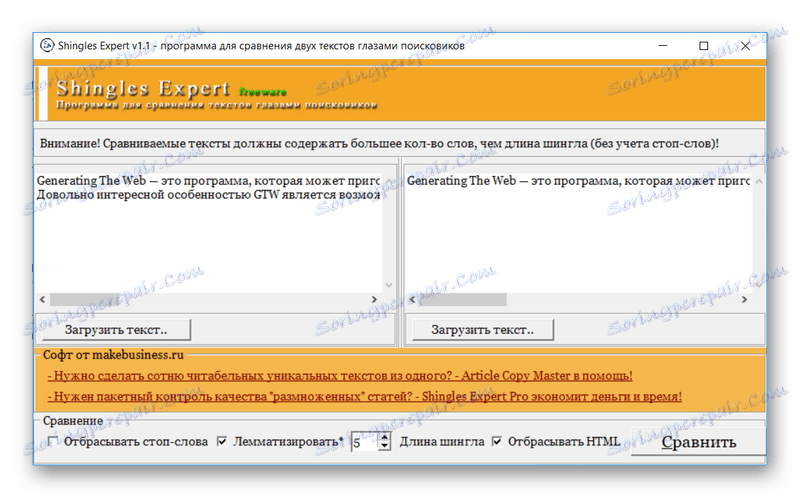Click the green Freeware label in banner

(x=263, y=92)
